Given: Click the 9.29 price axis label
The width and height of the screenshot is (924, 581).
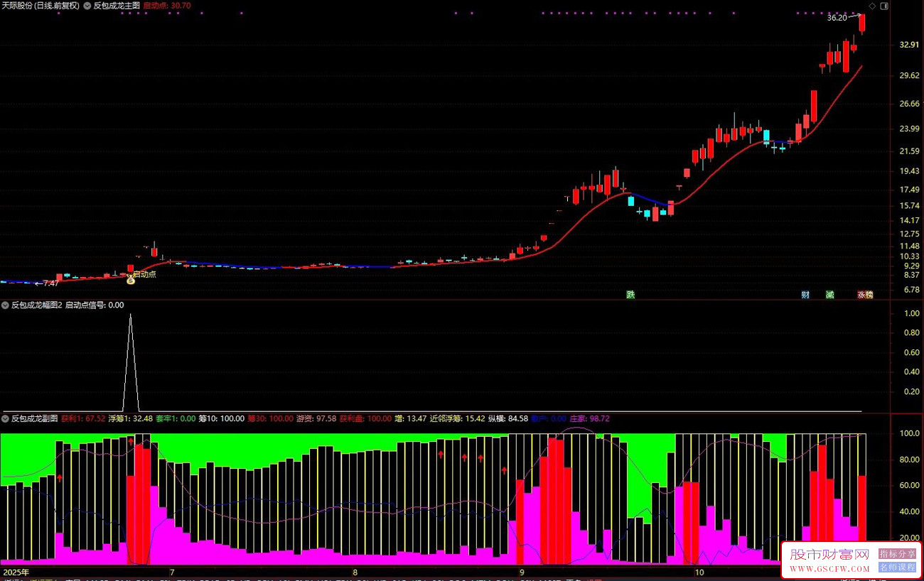Looking at the screenshot, I should tap(912, 266).
